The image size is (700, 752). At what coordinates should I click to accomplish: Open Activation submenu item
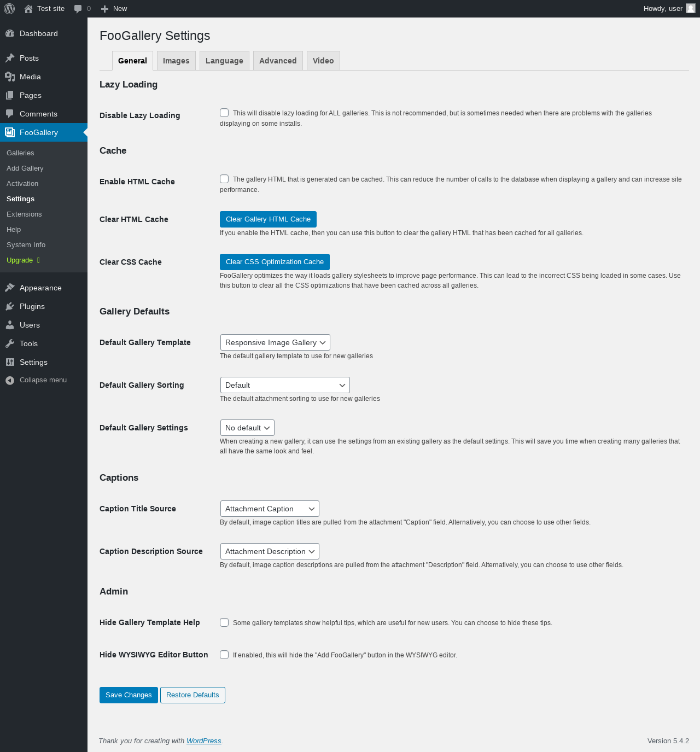tap(22, 184)
